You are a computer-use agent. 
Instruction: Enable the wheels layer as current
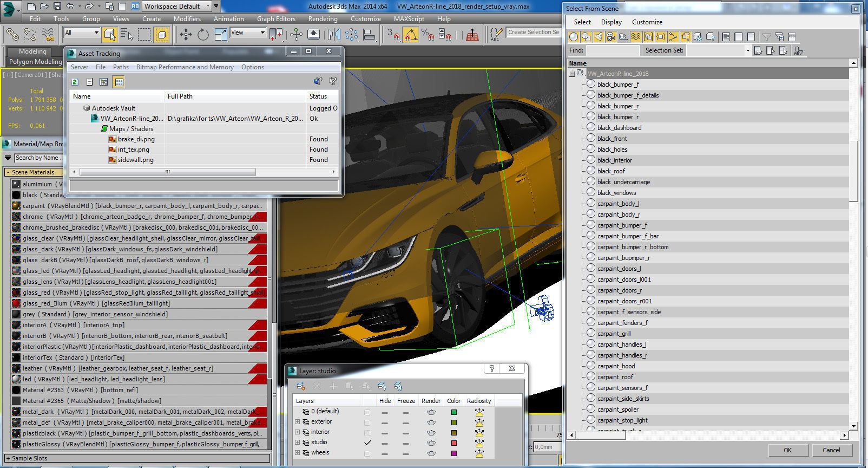[367, 453]
